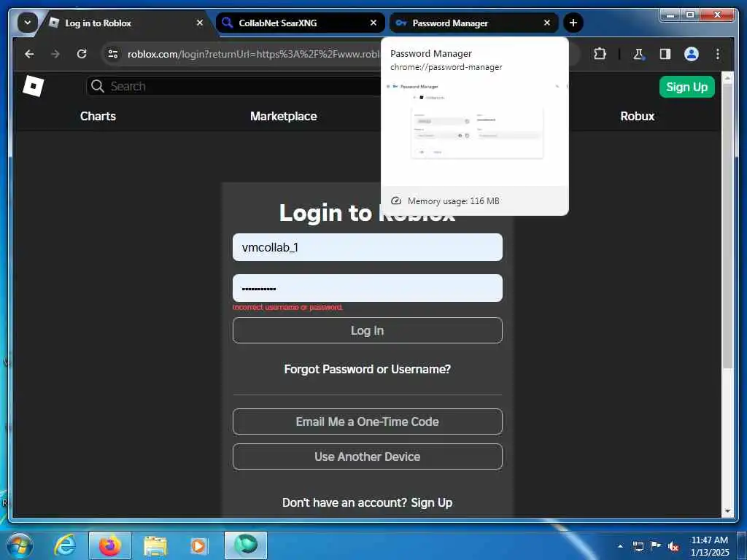Image resolution: width=747 pixels, height=560 pixels.
Task: Open the Marketplace navigation item
Action: point(284,116)
